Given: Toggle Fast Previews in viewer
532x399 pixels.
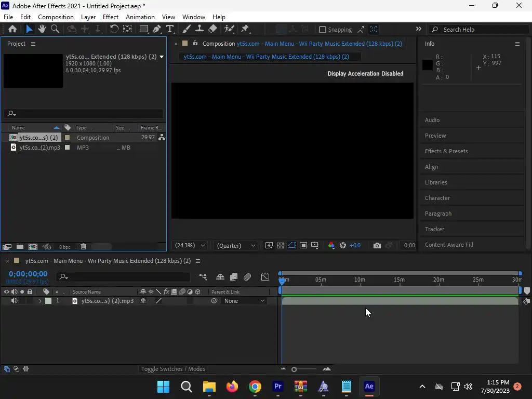Looking at the screenshot, I should [269, 245].
